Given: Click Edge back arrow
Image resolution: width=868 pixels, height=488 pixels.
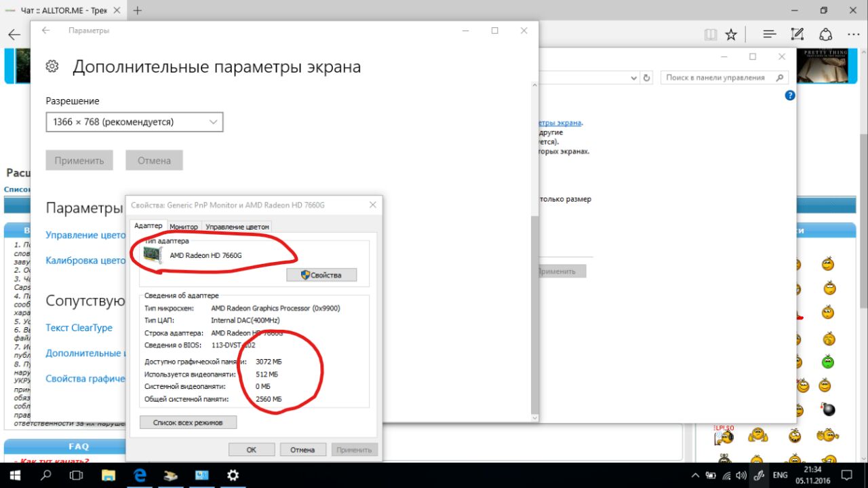Looking at the screenshot, I should point(14,35).
